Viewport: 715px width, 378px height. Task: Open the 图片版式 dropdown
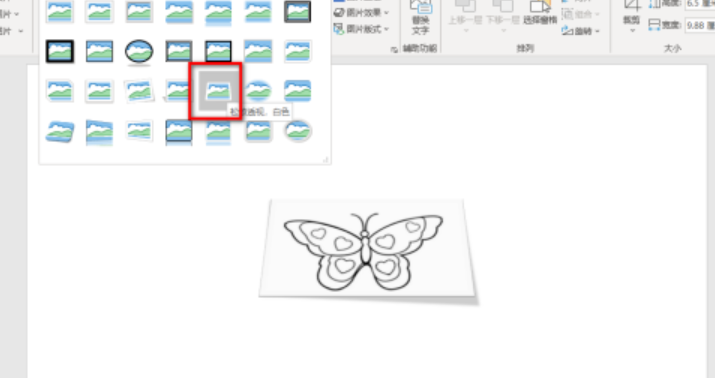pos(361,29)
